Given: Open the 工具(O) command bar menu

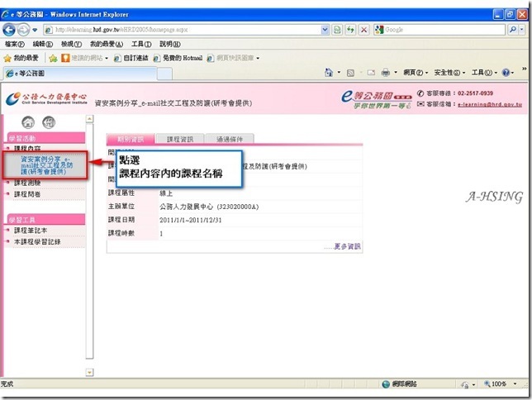Looking at the screenshot, I should coord(484,73).
